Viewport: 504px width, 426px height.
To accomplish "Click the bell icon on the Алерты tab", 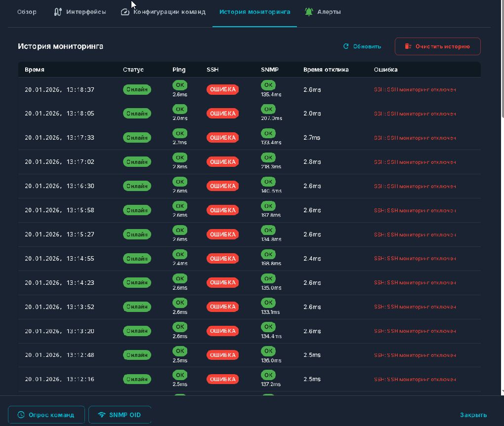I will (x=309, y=12).
